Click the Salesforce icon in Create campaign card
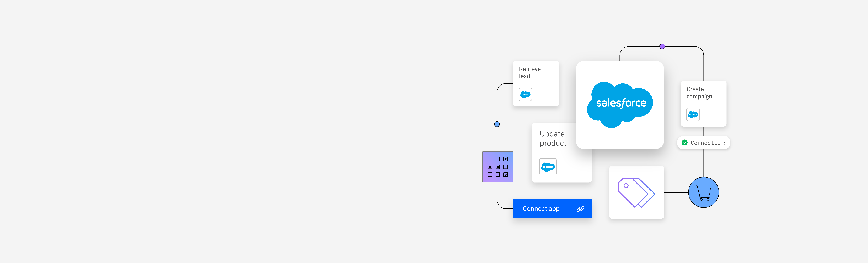Viewport: 868px width, 263px height. pyautogui.click(x=693, y=115)
